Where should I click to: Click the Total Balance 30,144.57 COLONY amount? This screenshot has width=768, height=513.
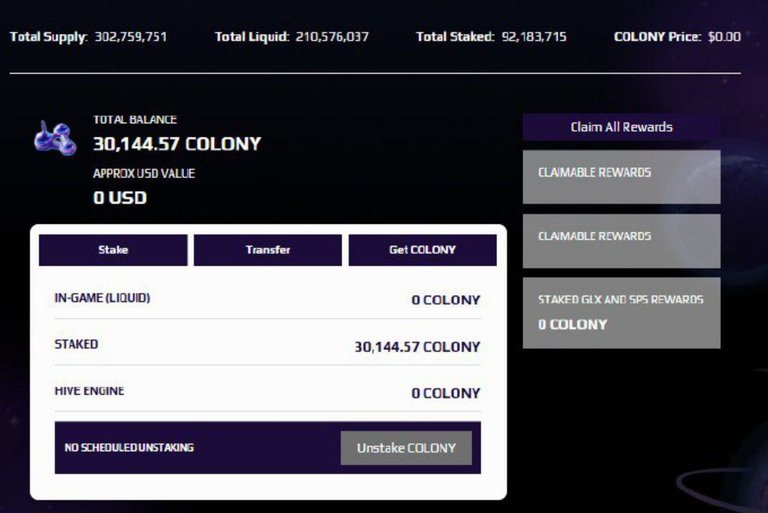(x=177, y=144)
